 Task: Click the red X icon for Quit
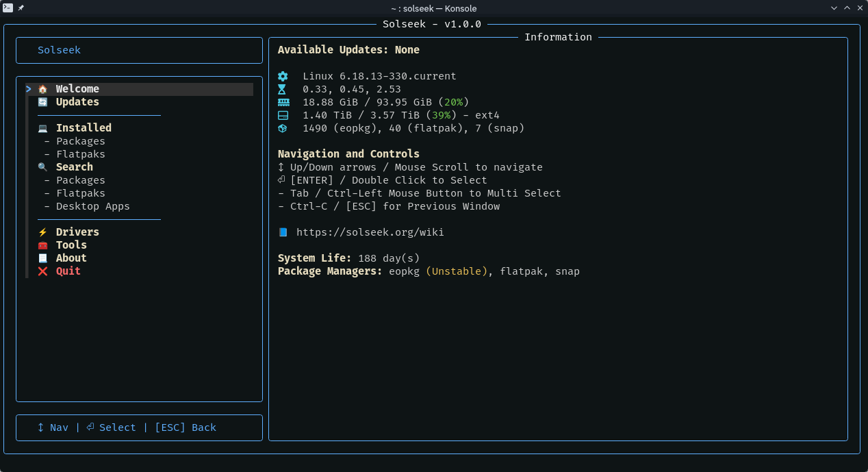[42, 271]
